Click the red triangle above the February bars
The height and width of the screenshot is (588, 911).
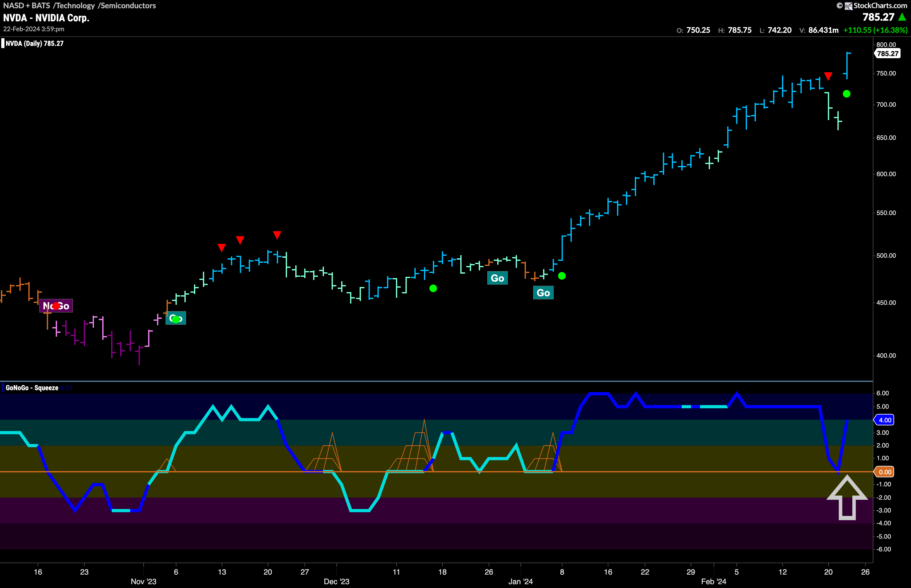[828, 76]
